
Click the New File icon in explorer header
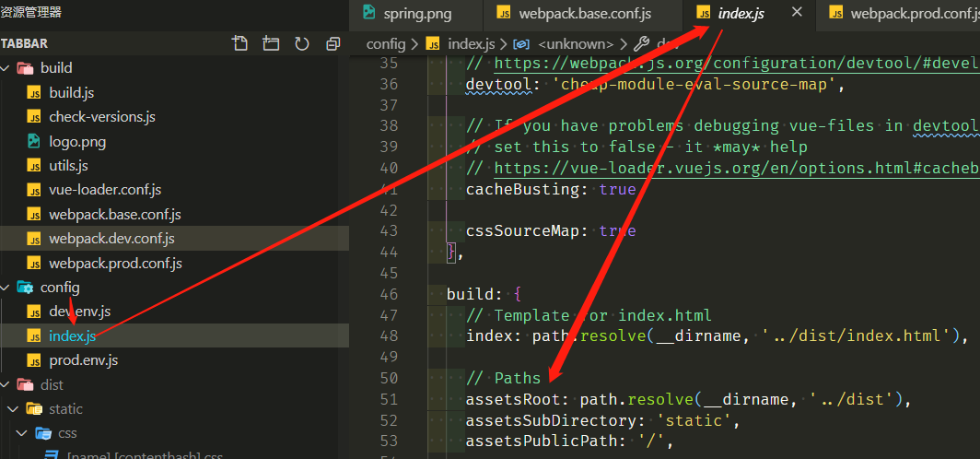tap(240, 43)
